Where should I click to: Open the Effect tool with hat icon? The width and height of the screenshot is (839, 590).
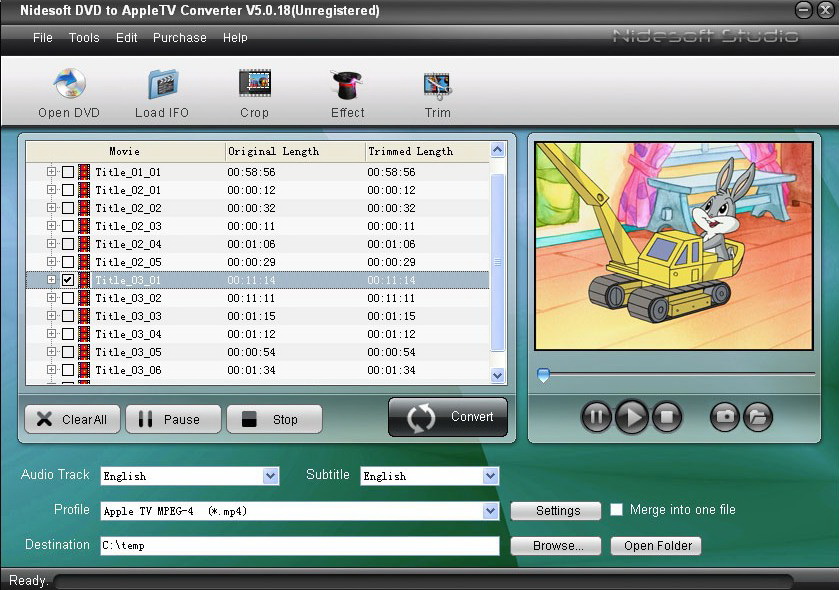coord(347,83)
